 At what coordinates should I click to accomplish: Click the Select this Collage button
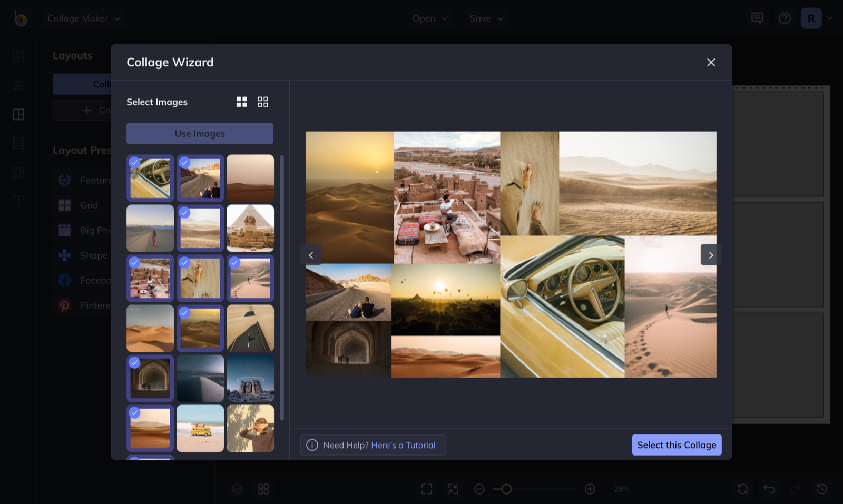click(x=677, y=444)
